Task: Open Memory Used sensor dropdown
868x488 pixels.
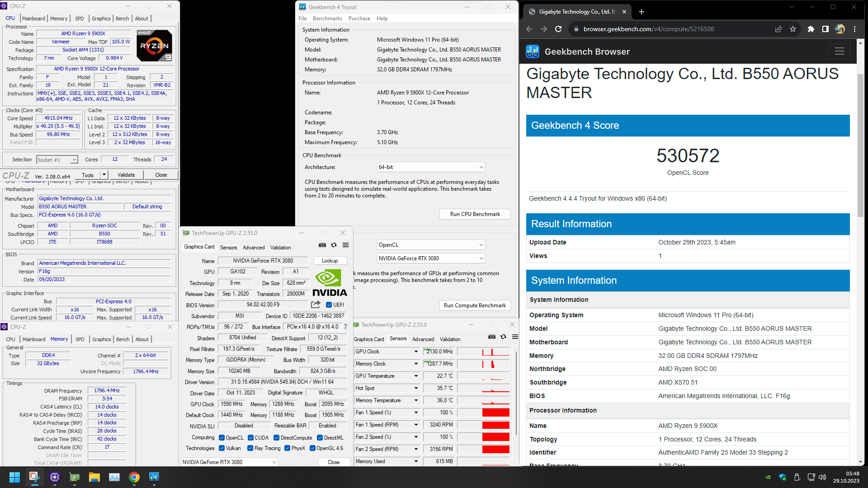Action: pyautogui.click(x=416, y=461)
